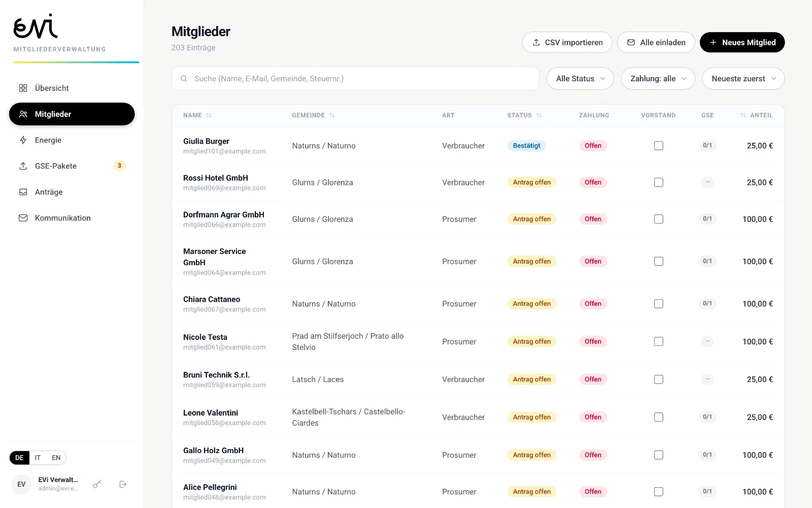
Task: Click the EV avatar circle
Action: tap(21, 484)
